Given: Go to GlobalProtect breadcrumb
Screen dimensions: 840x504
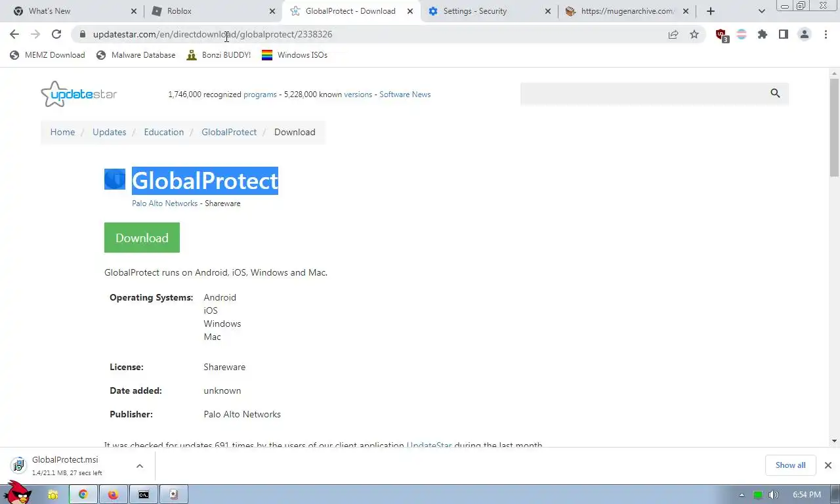Looking at the screenshot, I should coord(229,132).
